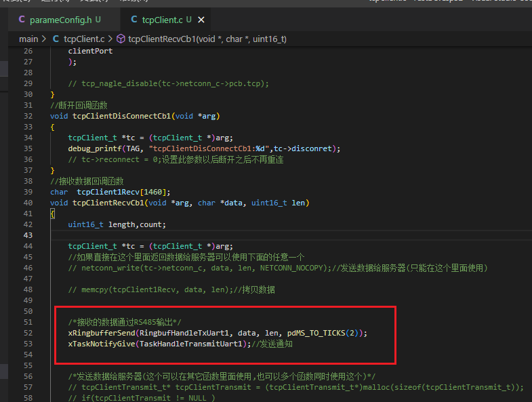This screenshot has width=532, height=402.
Task: Click RingbufHandleTxUart1 argument
Action: 184,333
